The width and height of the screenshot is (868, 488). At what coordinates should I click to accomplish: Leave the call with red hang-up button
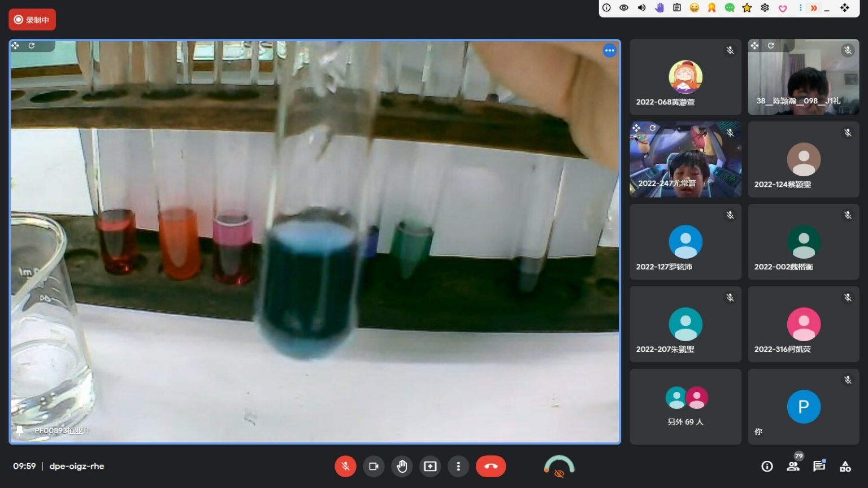click(x=491, y=466)
